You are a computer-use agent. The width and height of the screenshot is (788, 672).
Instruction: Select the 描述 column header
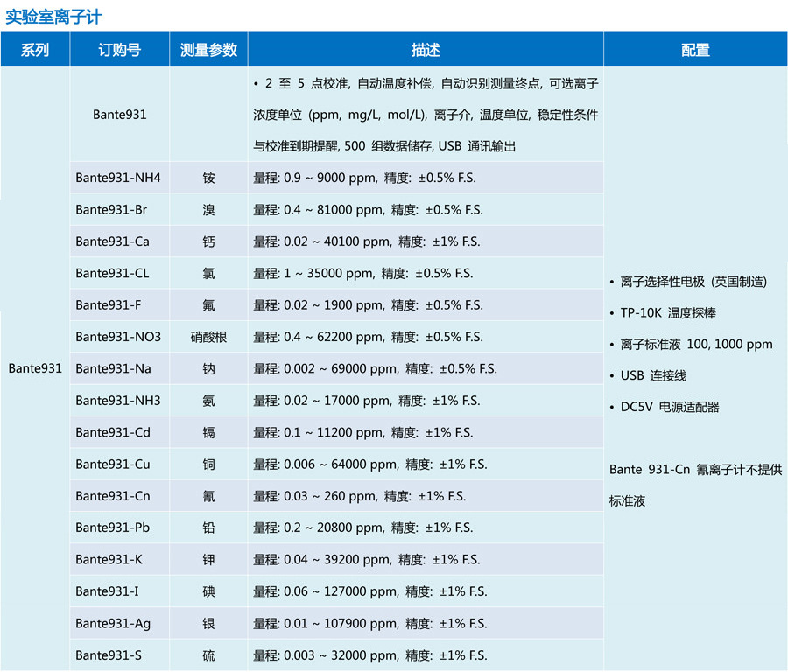(426, 50)
